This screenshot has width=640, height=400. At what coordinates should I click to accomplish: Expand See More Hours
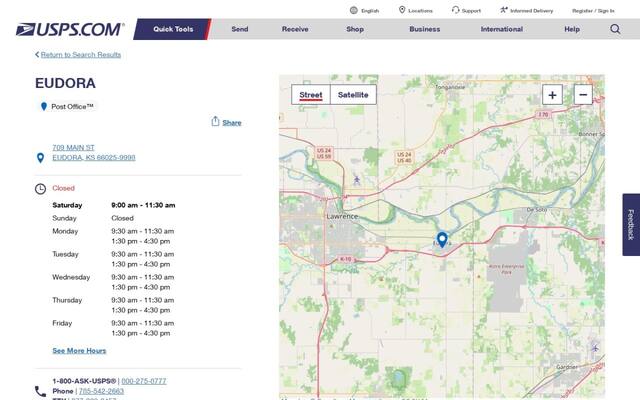[79, 351]
